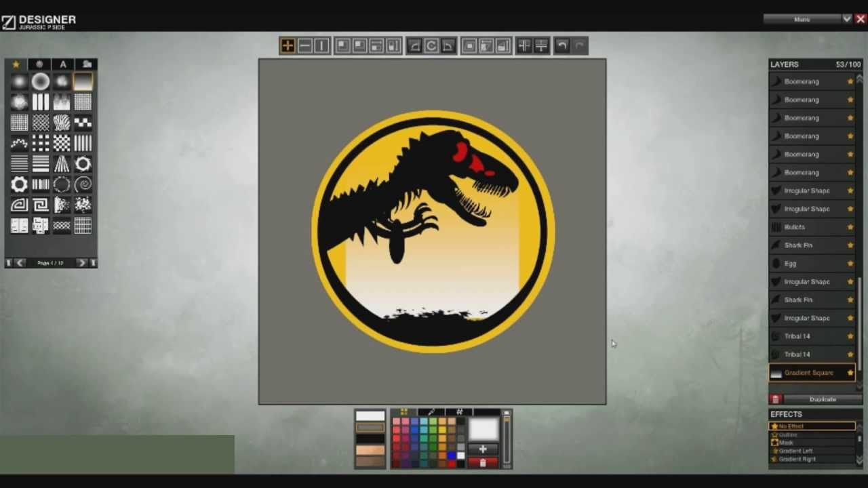Image resolution: width=868 pixels, height=488 pixels.
Task: Click the mirror vertically toolbar icon
Action: [541, 45]
